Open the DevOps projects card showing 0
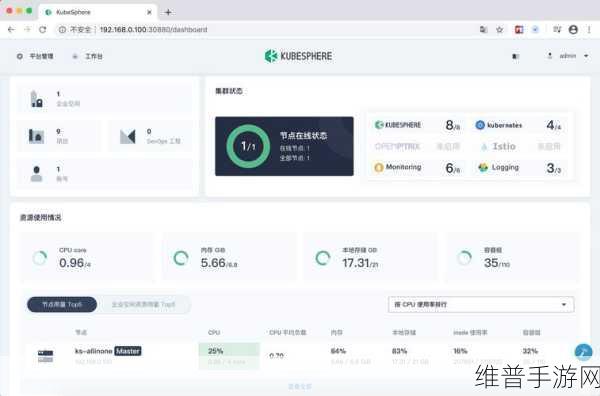 pyautogui.click(x=150, y=136)
